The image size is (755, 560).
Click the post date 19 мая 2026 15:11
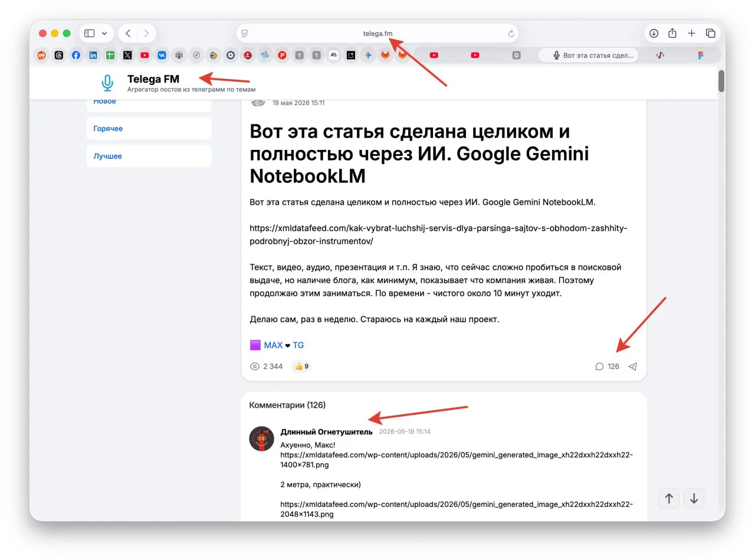point(298,103)
